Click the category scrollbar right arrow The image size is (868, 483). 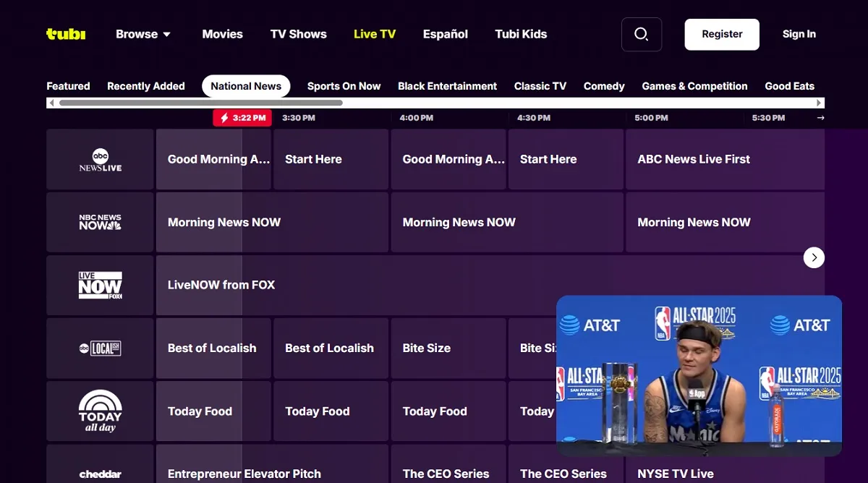[820, 103]
